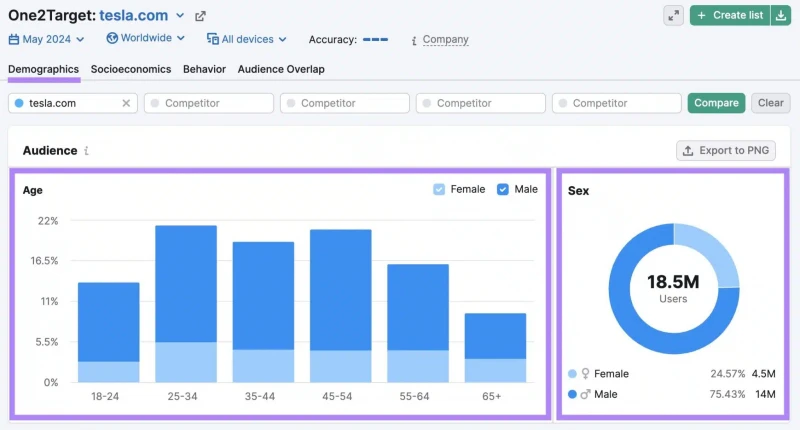Switch to the Audience Overlap tab

tap(281, 69)
